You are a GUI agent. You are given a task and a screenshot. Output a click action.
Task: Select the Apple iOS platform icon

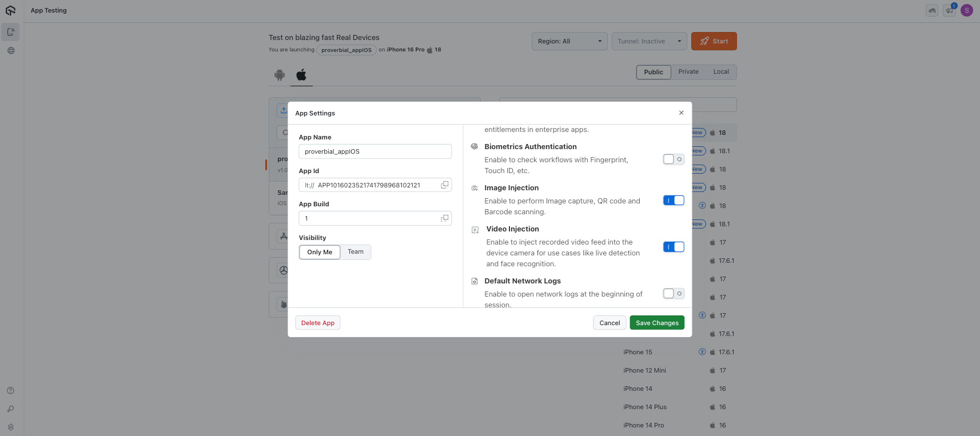(x=301, y=75)
